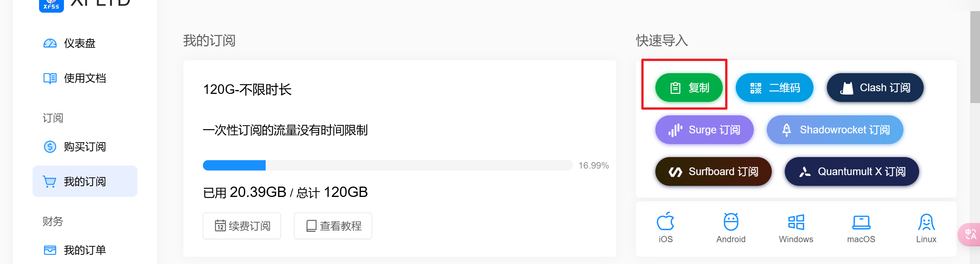The width and height of the screenshot is (980, 264).
Task: Click the XFSS logo badge
Action: [x=51, y=6]
